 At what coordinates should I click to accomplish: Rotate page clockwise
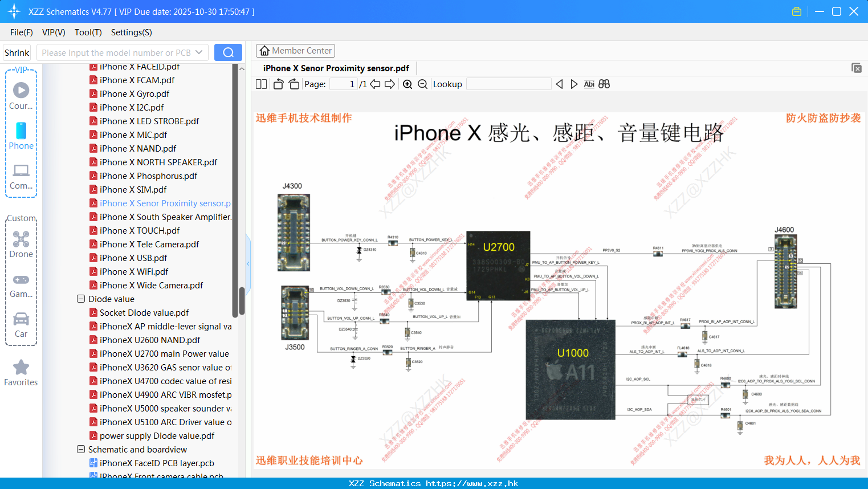[294, 84]
